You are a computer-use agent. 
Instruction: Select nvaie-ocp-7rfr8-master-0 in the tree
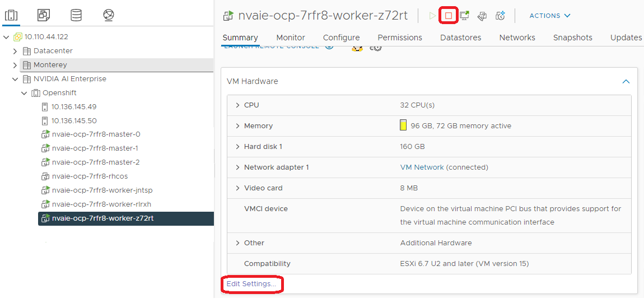[x=96, y=134]
